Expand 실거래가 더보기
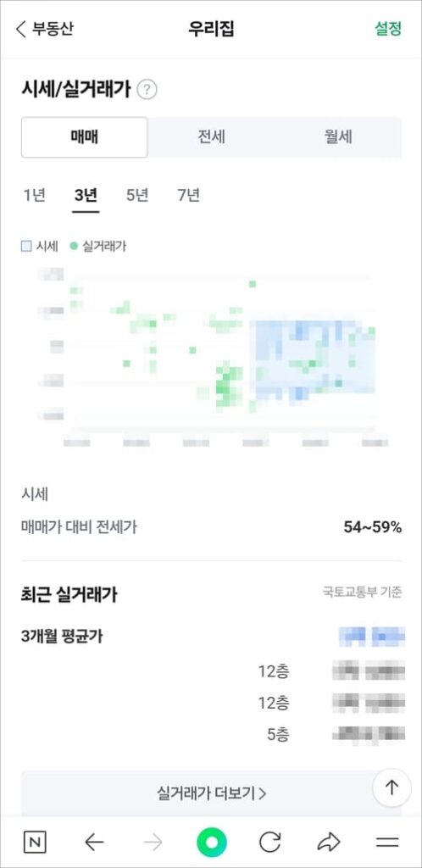 (211, 793)
